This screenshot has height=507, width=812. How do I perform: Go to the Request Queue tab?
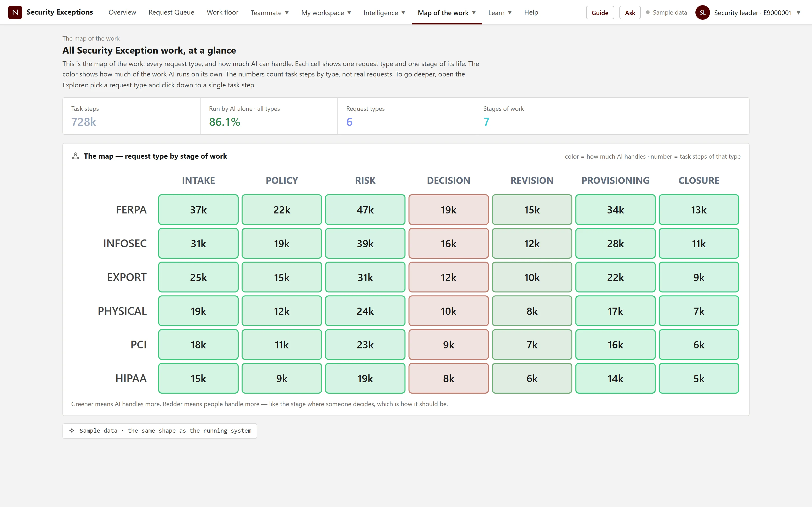pyautogui.click(x=171, y=12)
